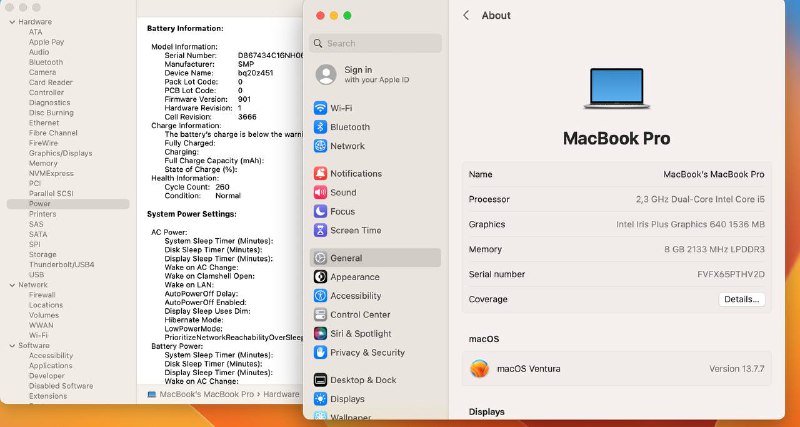Open Siri & Spotlight icon
The width and height of the screenshot is (800, 427).
point(320,334)
